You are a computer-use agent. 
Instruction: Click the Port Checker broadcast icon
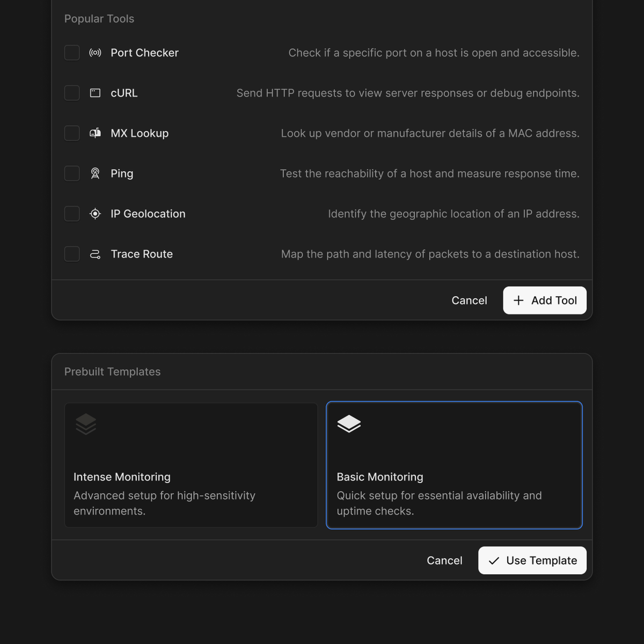point(95,53)
